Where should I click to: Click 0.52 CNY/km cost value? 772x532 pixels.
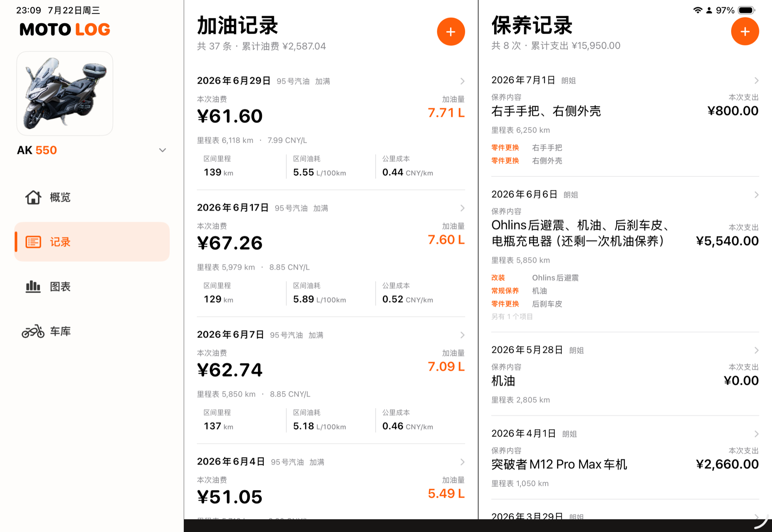tap(408, 300)
